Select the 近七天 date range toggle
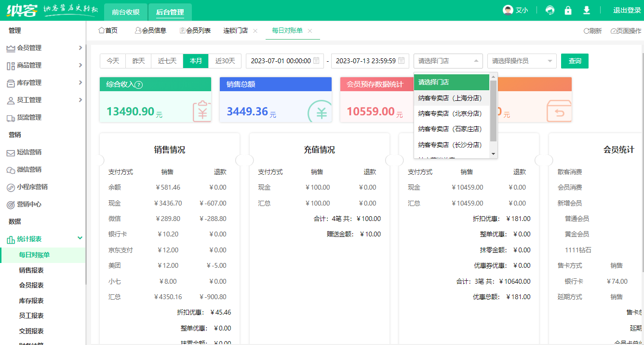 (x=167, y=61)
